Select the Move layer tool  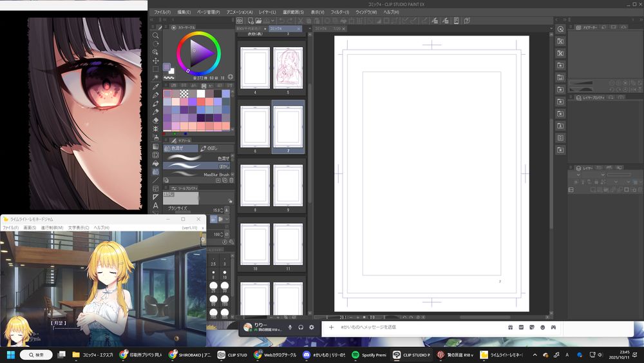click(x=155, y=61)
